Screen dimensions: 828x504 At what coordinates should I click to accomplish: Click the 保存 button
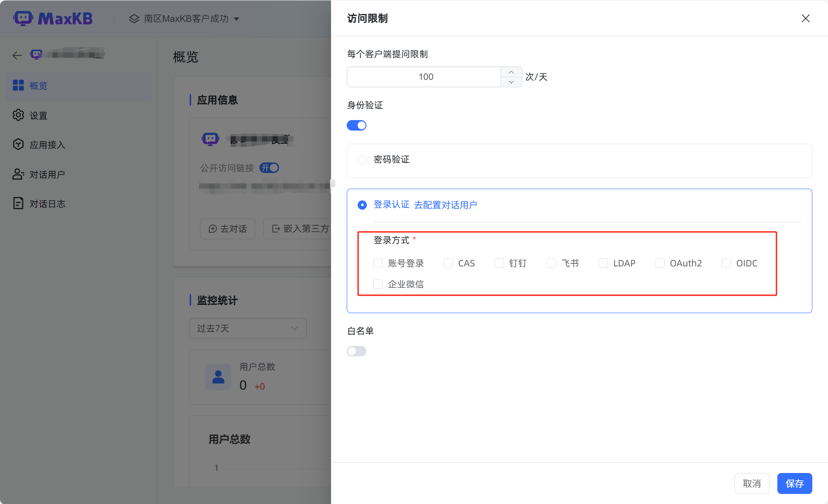tap(794, 483)
